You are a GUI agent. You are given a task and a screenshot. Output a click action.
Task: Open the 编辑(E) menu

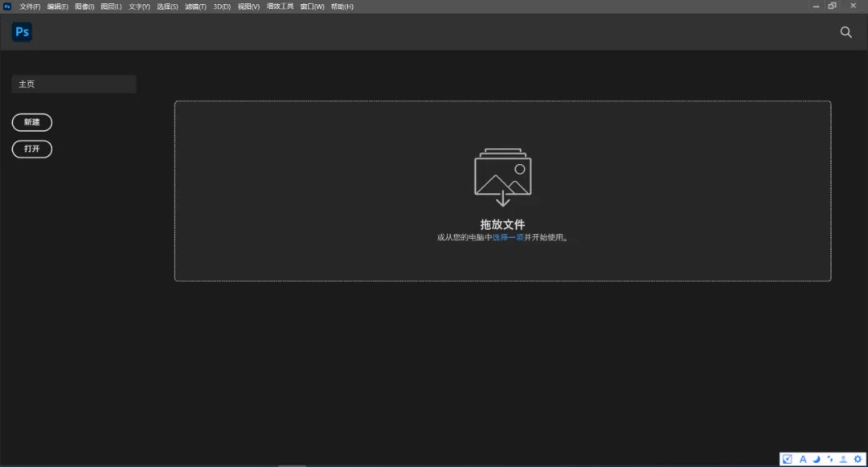pos(58,6)
